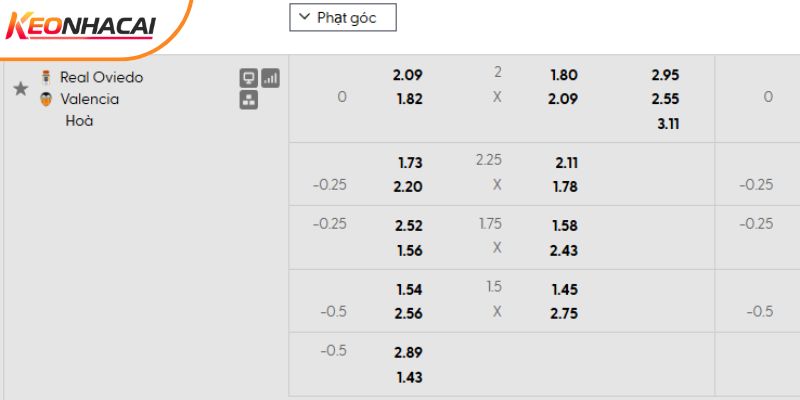The width and height of the screenshot is (800, 400).
Task: Pick under 1.5 odds 2.75
Action: (564, 313)
